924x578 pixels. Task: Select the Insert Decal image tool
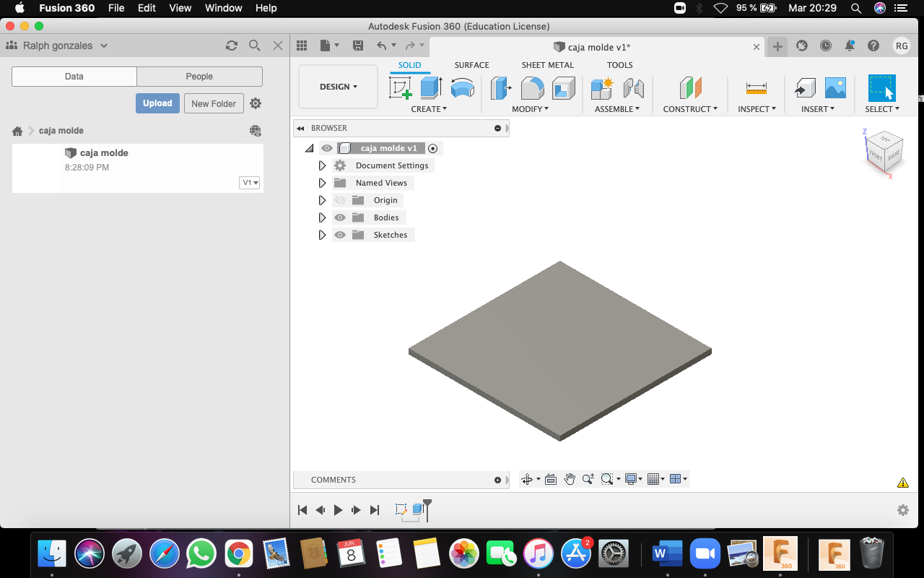[835, 88]
